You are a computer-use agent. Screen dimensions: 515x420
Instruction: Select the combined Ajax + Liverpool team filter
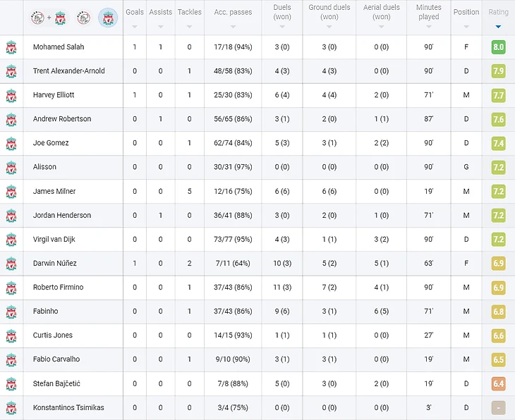click(48, 18)
